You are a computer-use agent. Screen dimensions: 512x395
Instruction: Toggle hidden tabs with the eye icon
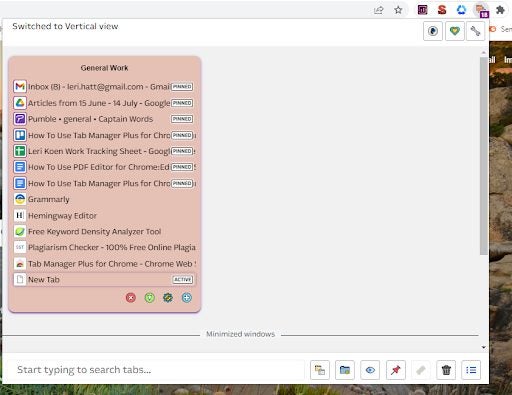pos(370,370)
